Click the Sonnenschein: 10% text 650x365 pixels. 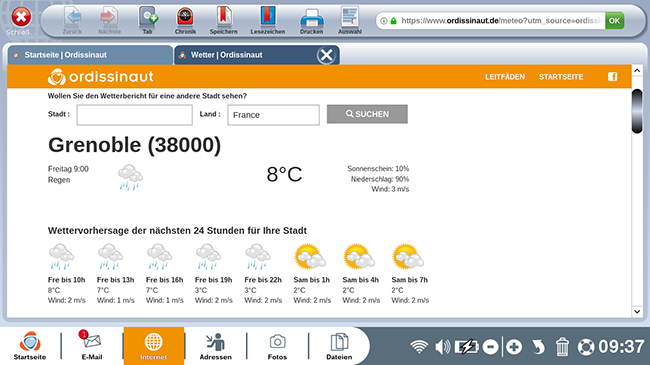point(378,169)
